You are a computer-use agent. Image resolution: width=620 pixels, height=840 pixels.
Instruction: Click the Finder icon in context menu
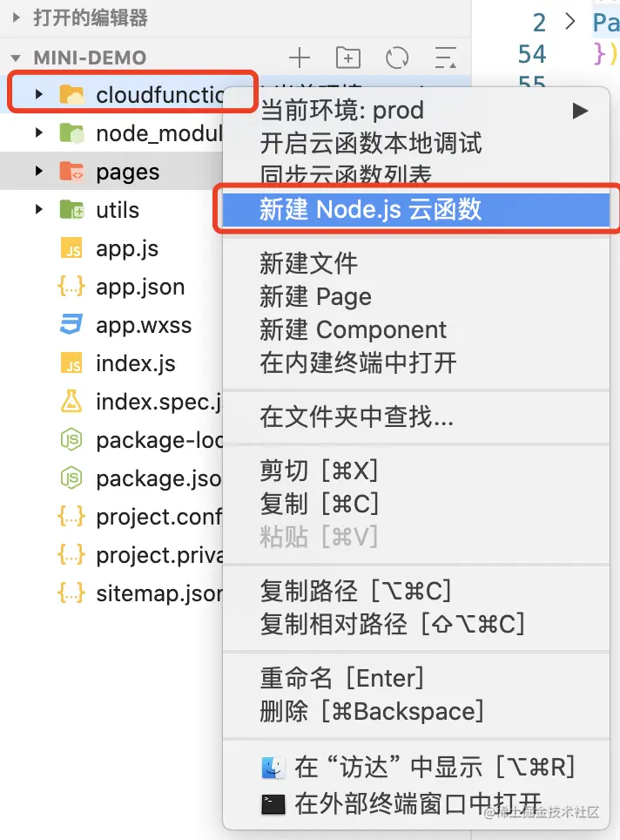[273, 767]
